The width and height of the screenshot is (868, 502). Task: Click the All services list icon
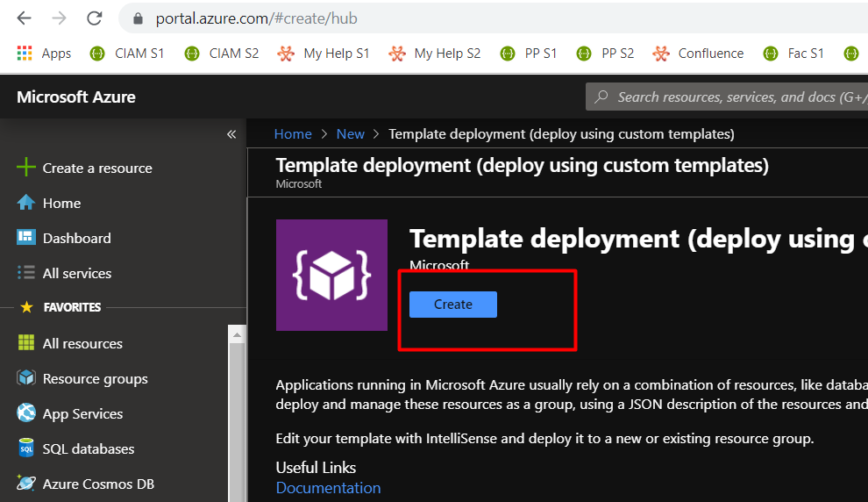point(26,273)
